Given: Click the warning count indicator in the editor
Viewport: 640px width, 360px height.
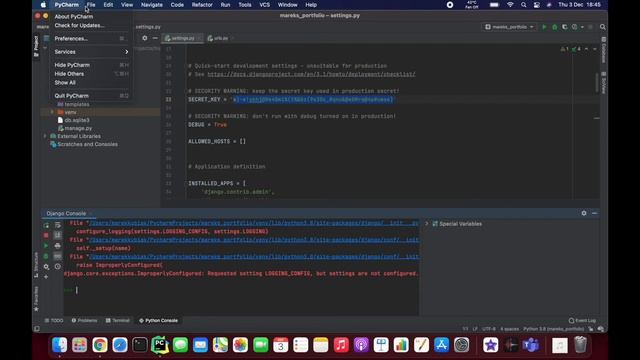Looking at the screenshot, I should click(564, 49).
